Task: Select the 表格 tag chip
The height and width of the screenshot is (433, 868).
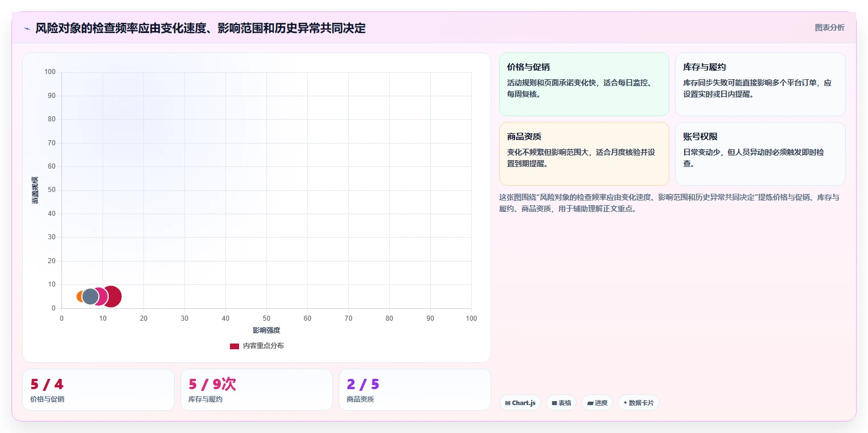Action: [x=561, y=403]
